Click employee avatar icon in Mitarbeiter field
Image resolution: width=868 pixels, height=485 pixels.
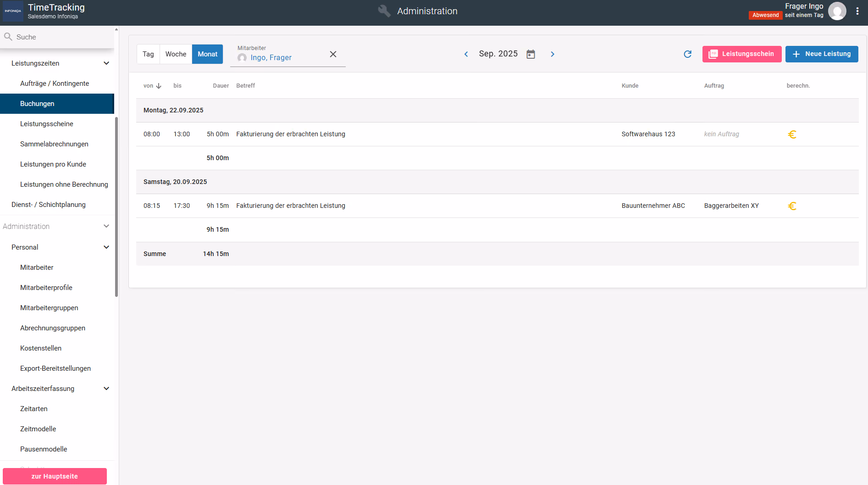(x=242, y=58)
